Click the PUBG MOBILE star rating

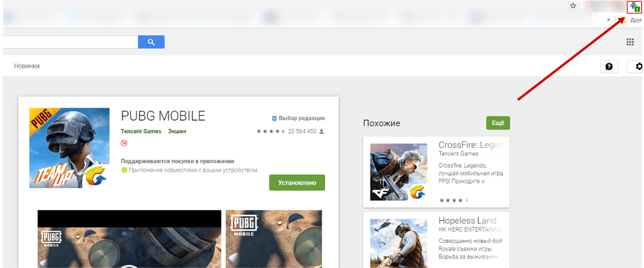click(271, 131)
